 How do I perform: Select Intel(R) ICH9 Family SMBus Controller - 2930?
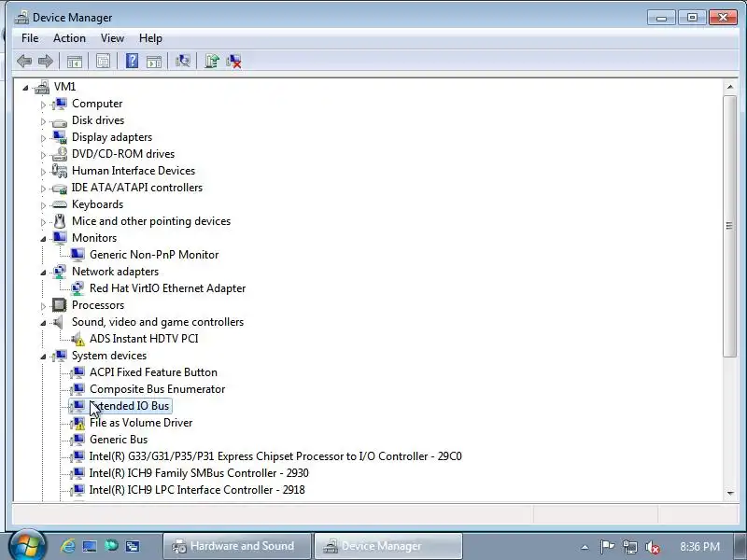(199, 473)
